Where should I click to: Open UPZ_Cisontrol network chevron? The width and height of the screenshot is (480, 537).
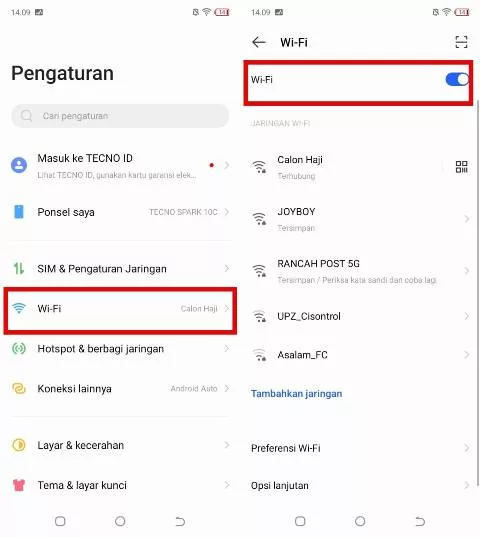[466, 316]
